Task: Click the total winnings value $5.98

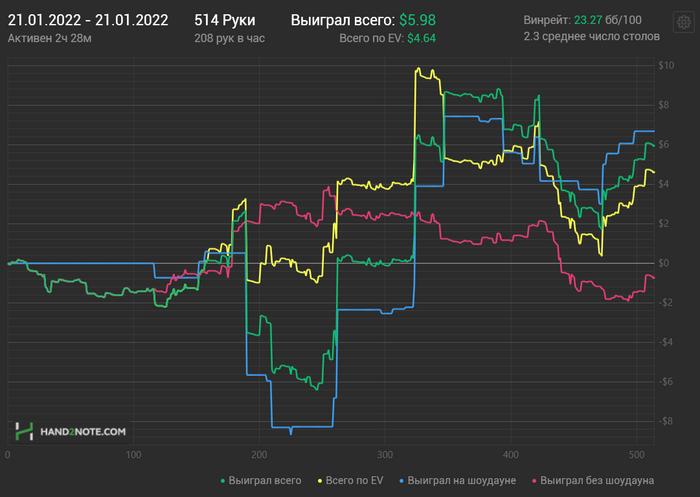Action: click(x=417, y=20)
